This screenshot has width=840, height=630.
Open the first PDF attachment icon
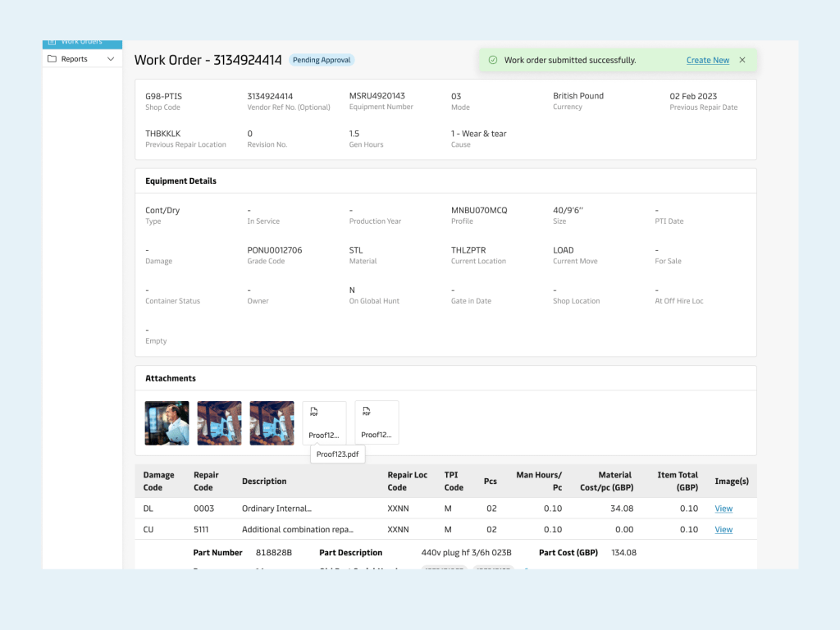point(324,422)
